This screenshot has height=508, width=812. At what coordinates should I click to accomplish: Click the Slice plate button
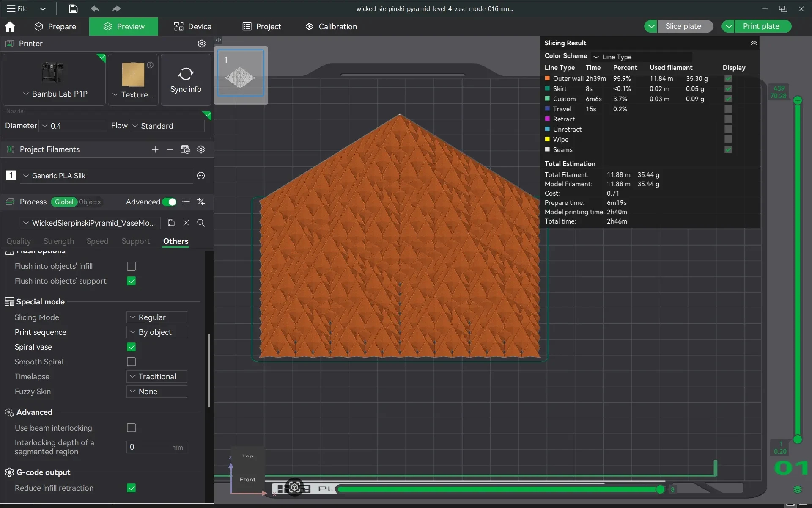click(685, 26)
